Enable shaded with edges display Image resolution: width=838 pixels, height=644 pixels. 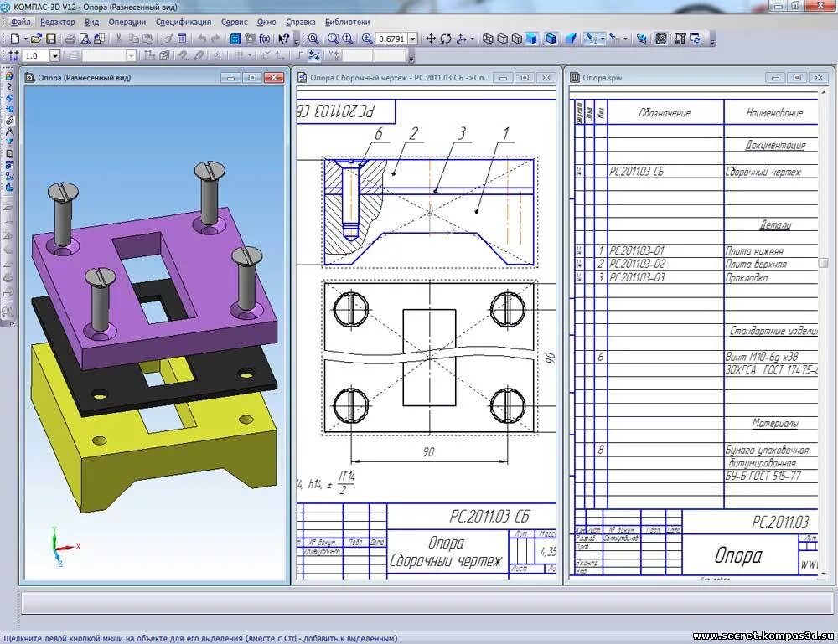click(x=551, y=39)
